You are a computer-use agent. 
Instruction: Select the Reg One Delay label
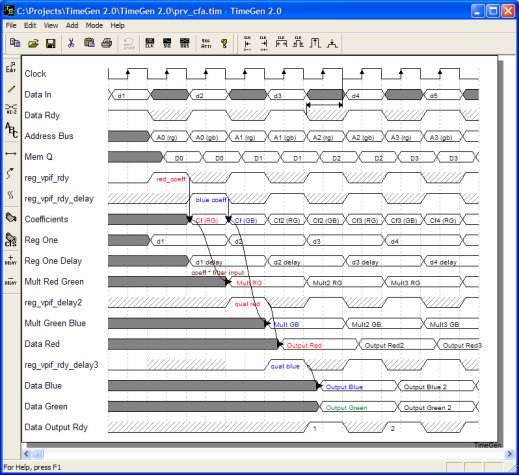click(x=53, y=261)
